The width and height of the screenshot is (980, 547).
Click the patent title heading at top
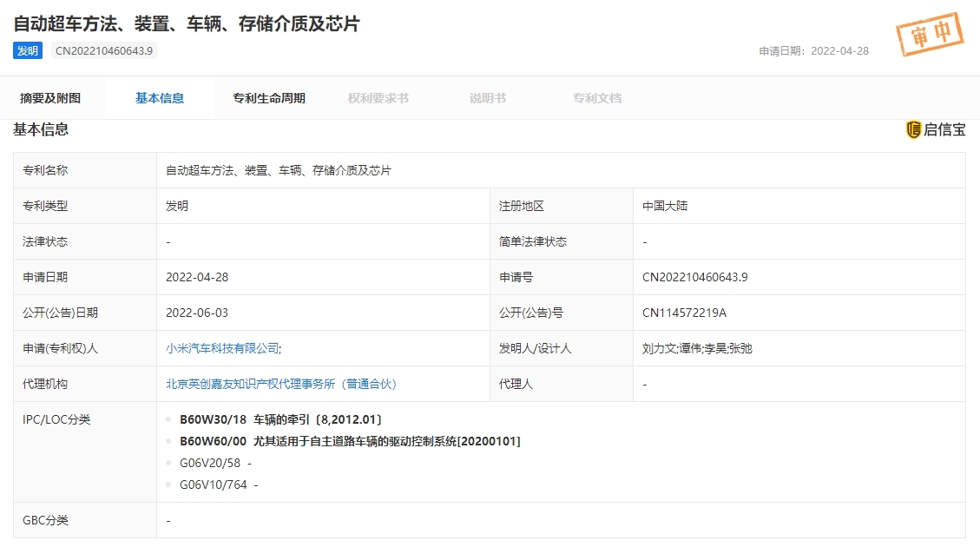pyautogui.click(x=187, y=23)
